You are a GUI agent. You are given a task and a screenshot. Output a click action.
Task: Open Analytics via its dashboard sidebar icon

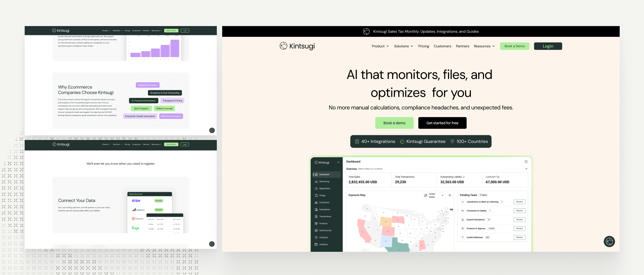pyautogui.click(x=316, y=244)
